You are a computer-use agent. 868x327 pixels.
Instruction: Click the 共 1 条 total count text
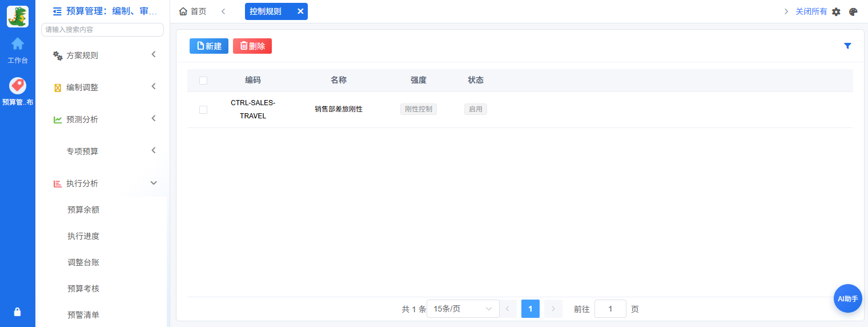[x=414, y=309]
